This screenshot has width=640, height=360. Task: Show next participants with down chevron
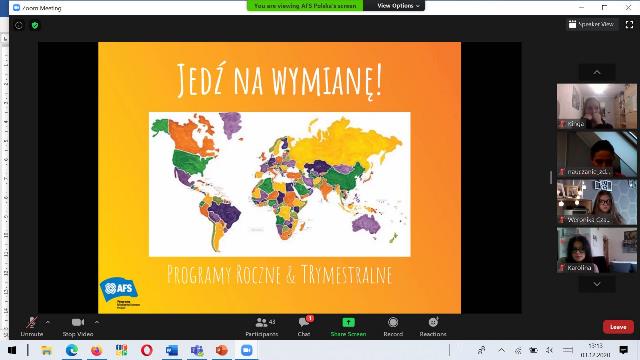coord(597,284)
